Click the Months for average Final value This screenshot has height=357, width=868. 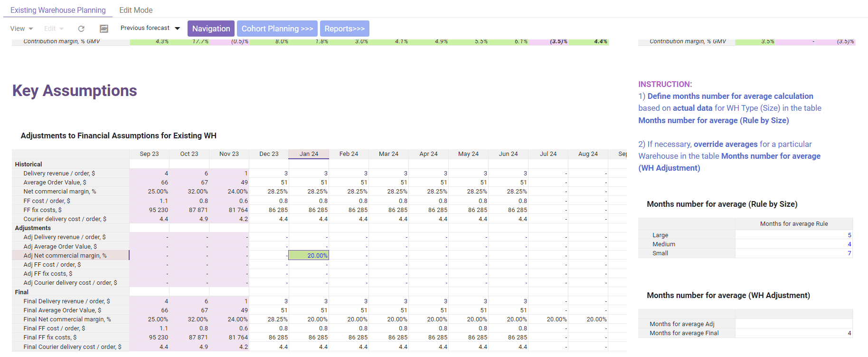coord(793,333)
